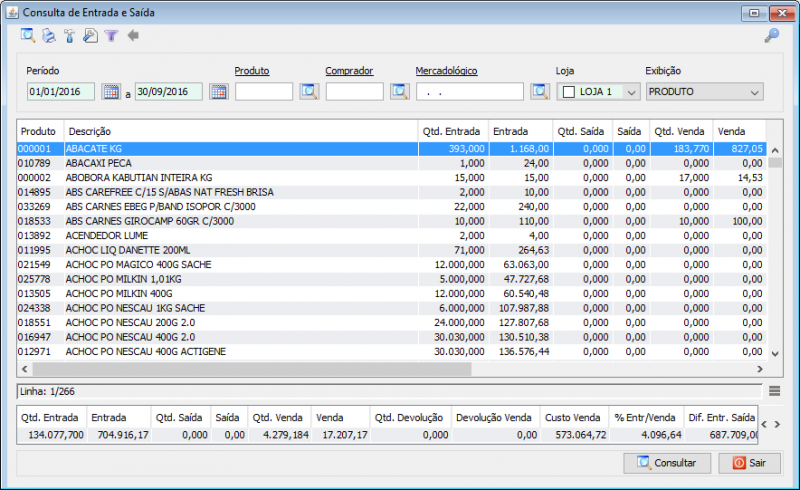Select ABS CAREFREE C/15 S/ABAS NAT FRESH BRISA
800x490 pixels.
click(x=391, y=192)
